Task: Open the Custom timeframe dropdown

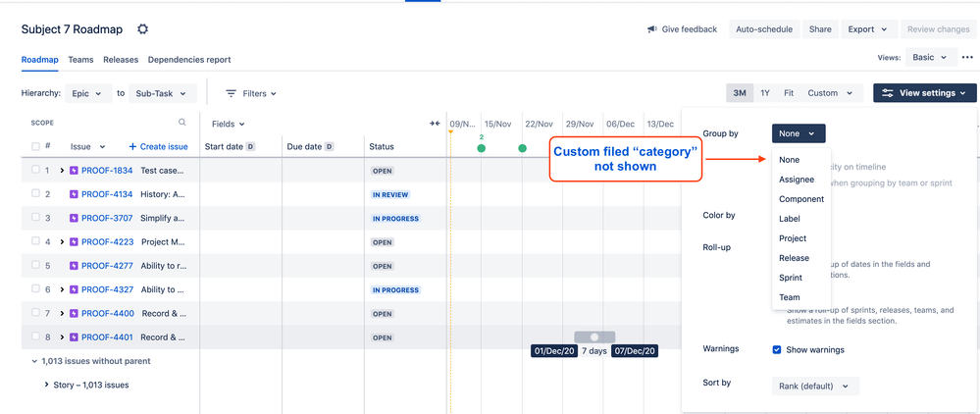Action: point(831,93)
